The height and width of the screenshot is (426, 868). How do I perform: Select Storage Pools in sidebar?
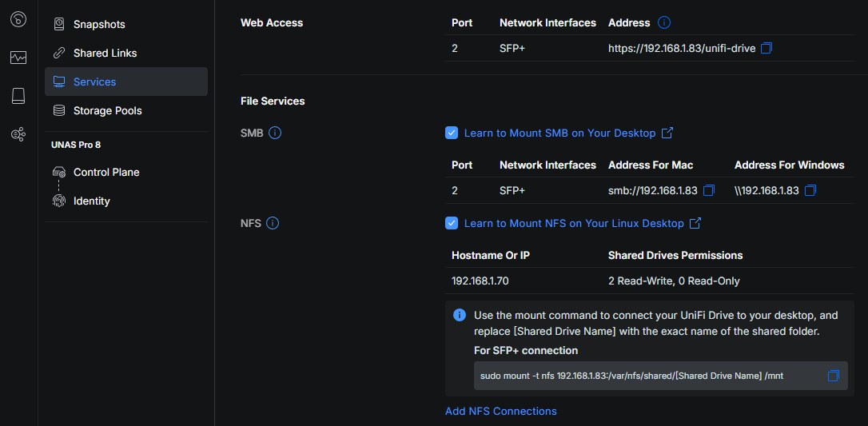[107, 111]
